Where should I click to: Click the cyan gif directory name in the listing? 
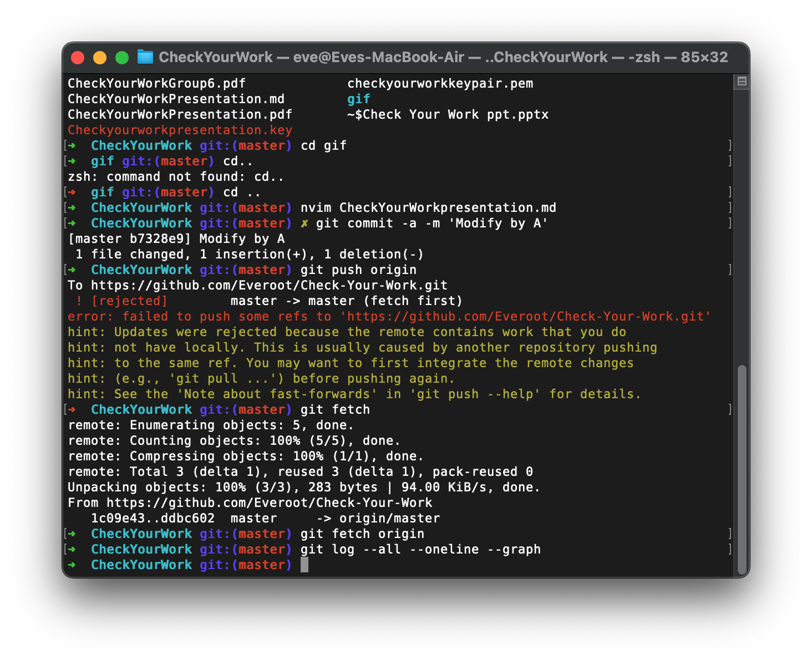[x=359, y=99]
